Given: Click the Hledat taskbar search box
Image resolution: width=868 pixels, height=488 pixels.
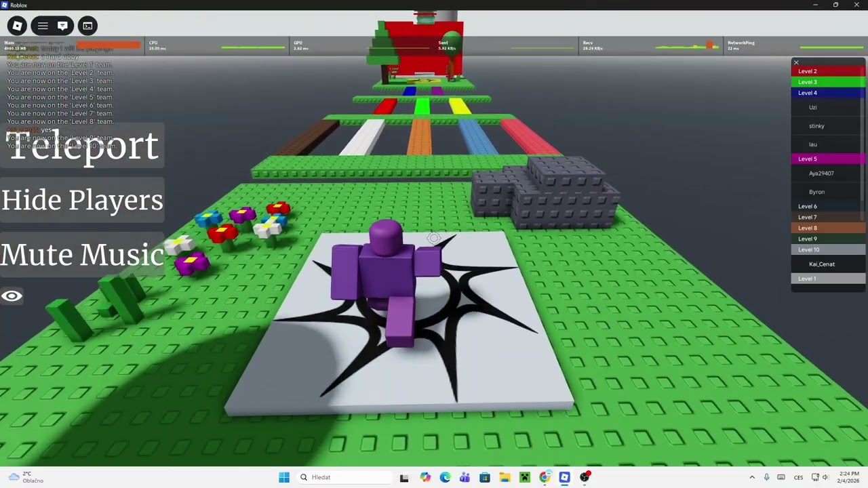Looking at the screenshot, I should (x=343, y=477).
